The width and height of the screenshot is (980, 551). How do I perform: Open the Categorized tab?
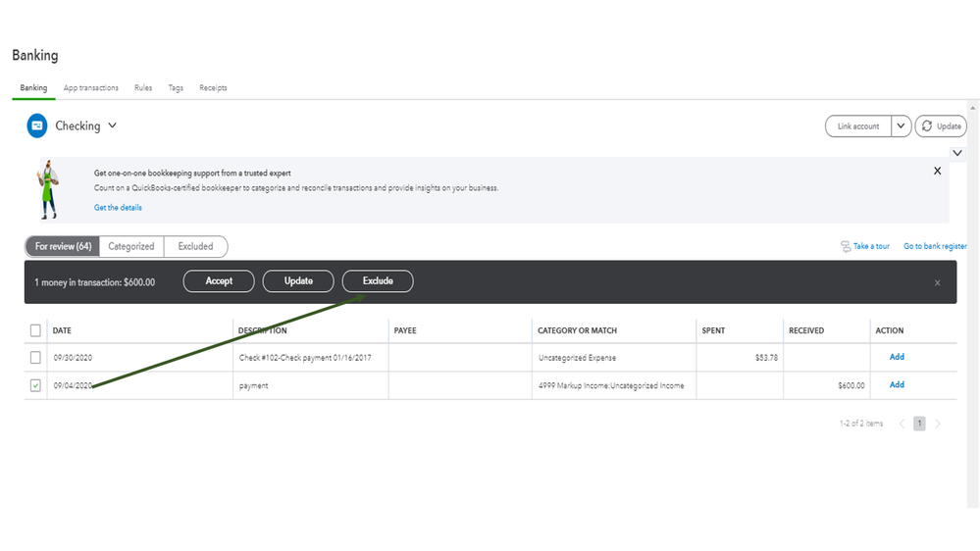click(131, 246)
